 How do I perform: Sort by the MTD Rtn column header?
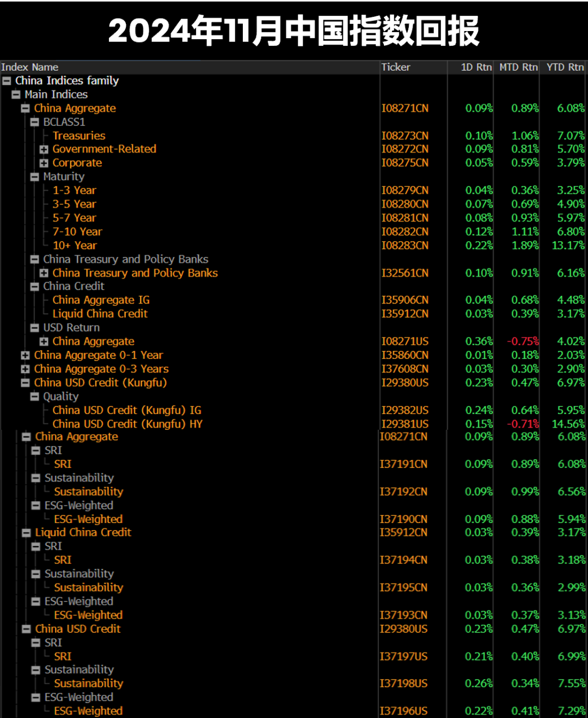click(x=518, y=67)
